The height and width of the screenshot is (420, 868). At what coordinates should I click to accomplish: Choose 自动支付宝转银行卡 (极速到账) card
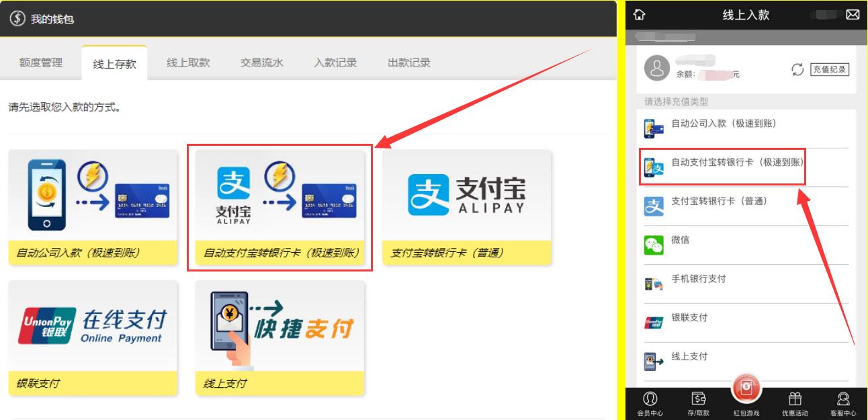(279, 207)
